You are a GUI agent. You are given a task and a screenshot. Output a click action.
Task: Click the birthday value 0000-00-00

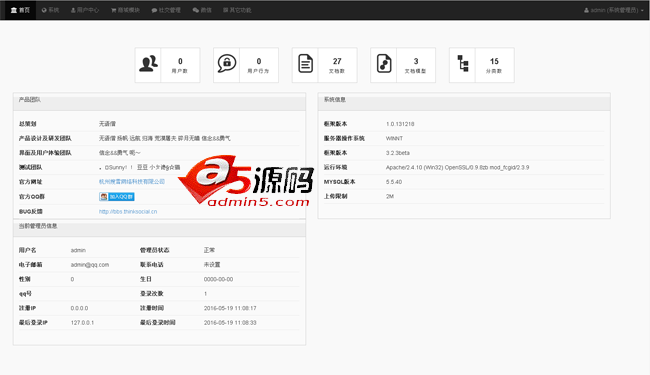[218, 279]
